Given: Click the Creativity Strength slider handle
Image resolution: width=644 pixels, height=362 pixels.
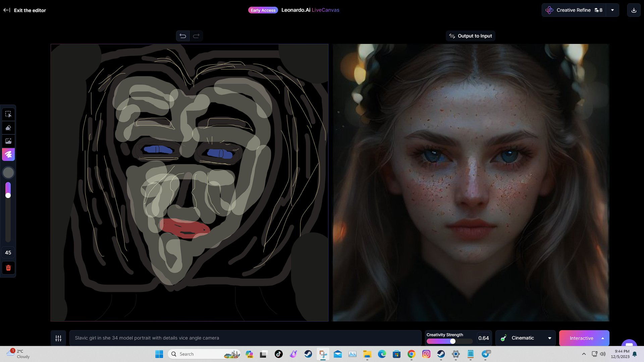Looking at the screenshot, I should [x=453, y=341].
